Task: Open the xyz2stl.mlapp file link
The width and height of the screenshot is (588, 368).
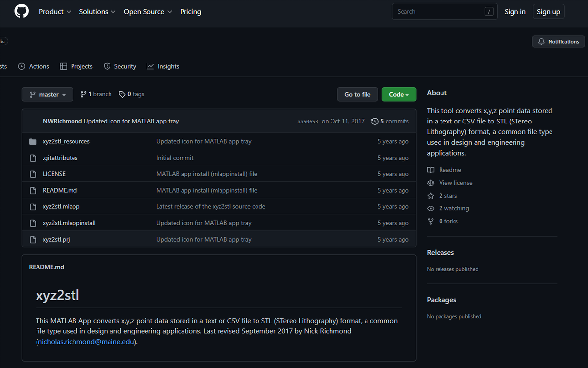Action: (61, 207)
